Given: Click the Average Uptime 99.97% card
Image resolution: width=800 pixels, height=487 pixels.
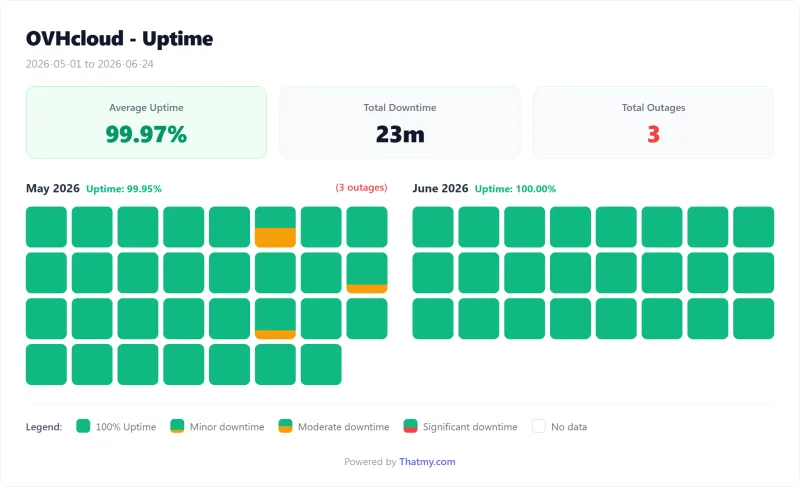Looking at the screenshot, I should coord(146,122).
